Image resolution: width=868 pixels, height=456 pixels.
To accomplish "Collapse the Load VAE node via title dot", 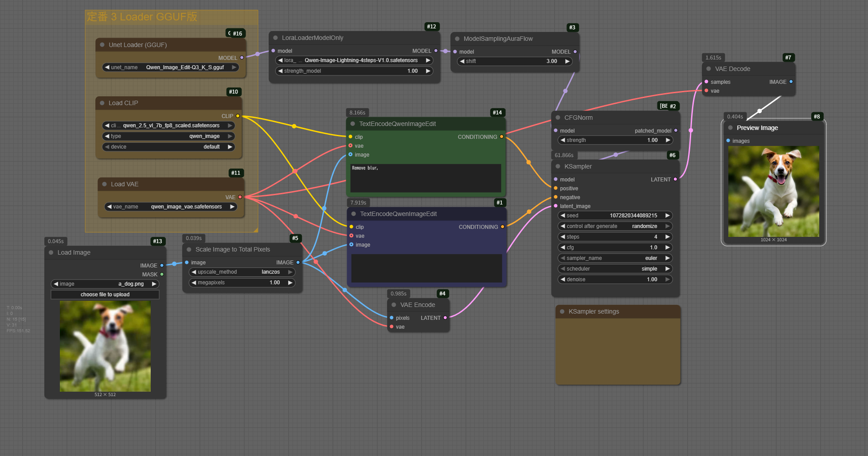I will (x=105, y=184).
